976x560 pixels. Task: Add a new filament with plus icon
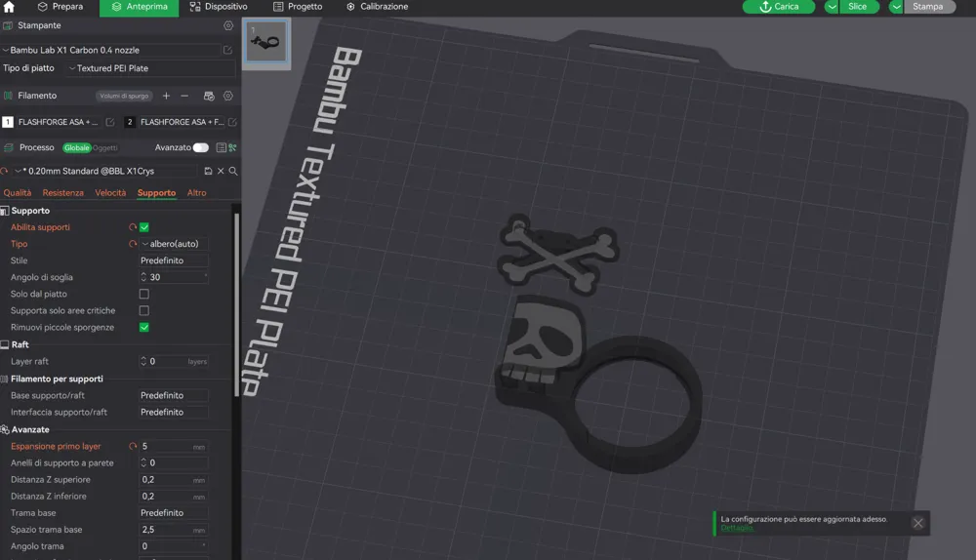point(166,96)
